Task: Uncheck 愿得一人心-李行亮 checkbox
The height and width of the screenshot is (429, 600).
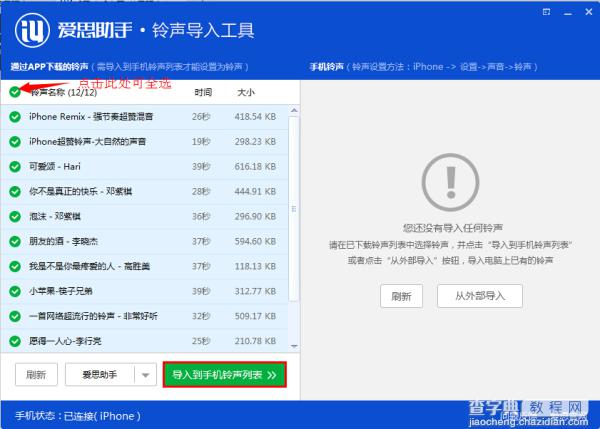Action: tap(15, 341)
